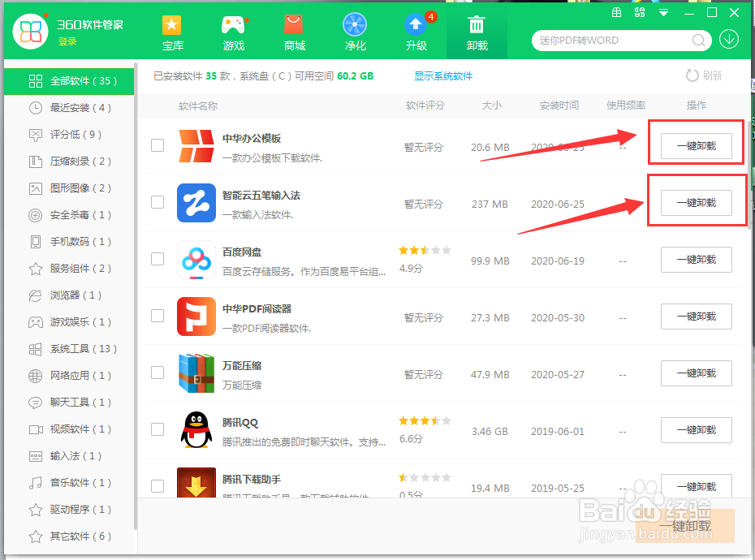The height and width of the screenshot is (560, 755).
Task: Uninstall 中华办公模板 with 一键卸载
Action: (697, 146)
